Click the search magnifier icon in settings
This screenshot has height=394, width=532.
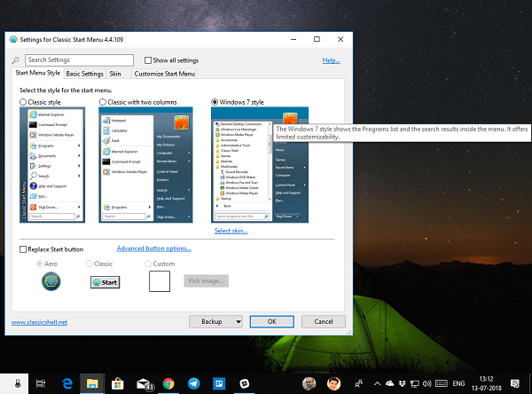[16, 60]
